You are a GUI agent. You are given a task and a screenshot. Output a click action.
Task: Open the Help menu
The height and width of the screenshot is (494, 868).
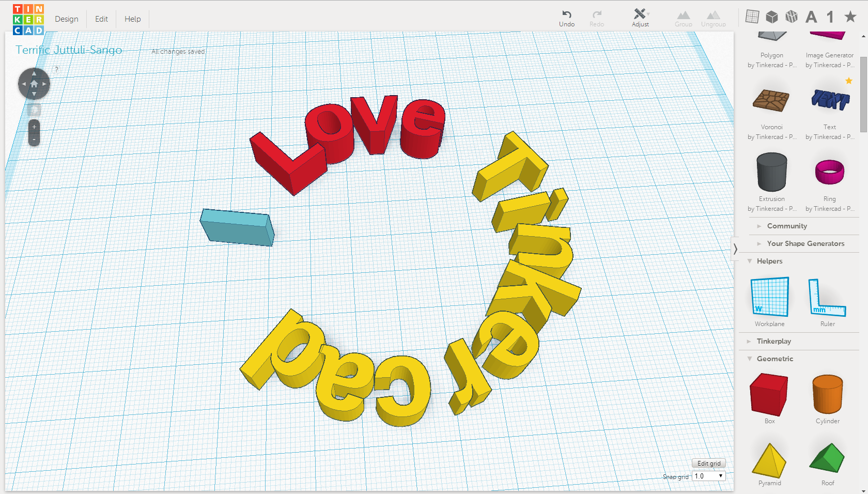click(x=132, y=19)
